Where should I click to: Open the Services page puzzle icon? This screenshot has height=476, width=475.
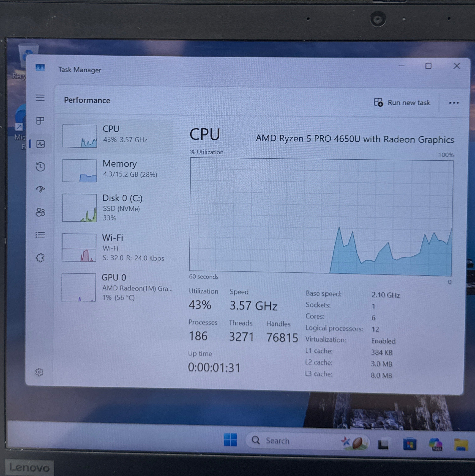click(40, 258)
